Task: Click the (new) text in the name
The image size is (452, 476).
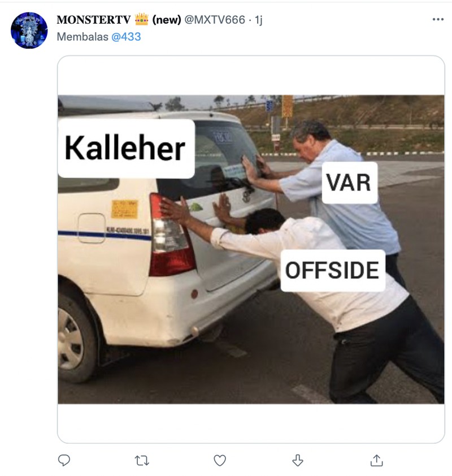Action: [167, 20]
